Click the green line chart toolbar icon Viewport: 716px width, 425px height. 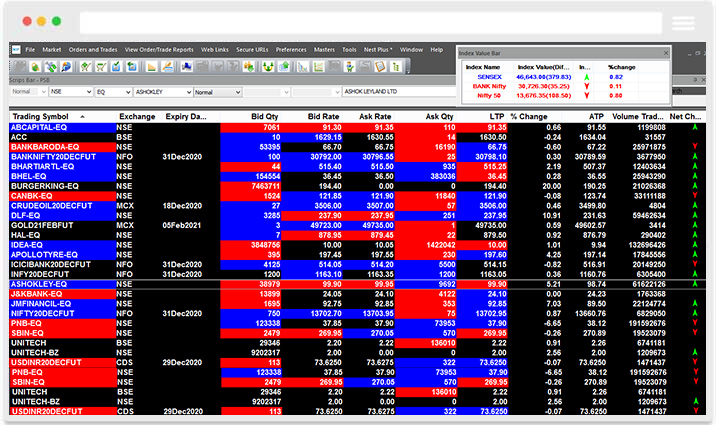[319, 67]
